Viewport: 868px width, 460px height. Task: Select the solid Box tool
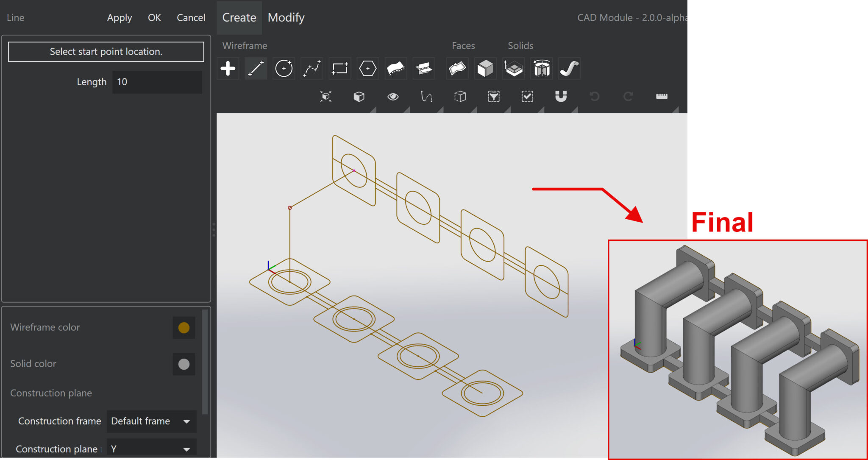(x=486, y=68)
